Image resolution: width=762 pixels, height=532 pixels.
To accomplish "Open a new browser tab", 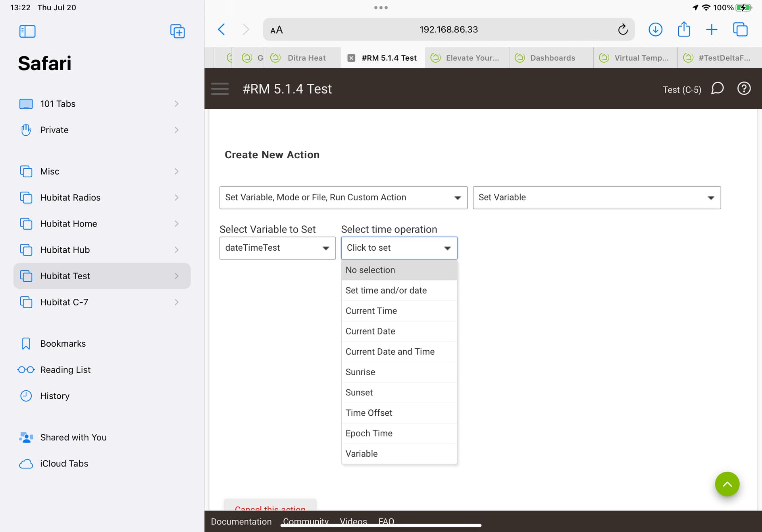I will tap(712, 29).
